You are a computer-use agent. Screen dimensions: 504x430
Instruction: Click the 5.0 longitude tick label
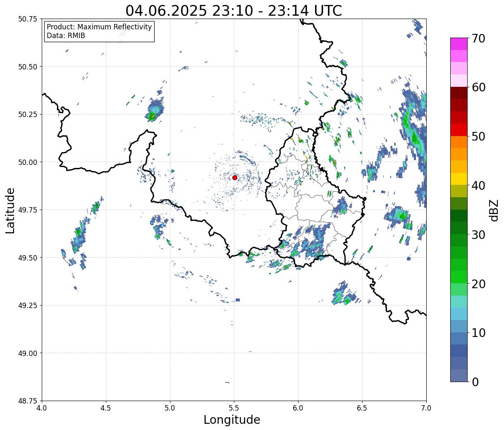click(x=170, y=408)
